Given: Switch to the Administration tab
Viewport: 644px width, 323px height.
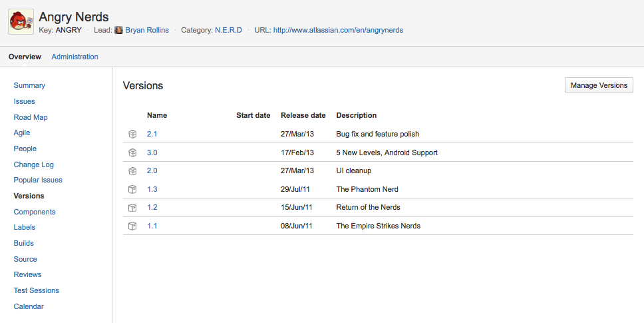Looking at the screenshot, I should 75,57.
